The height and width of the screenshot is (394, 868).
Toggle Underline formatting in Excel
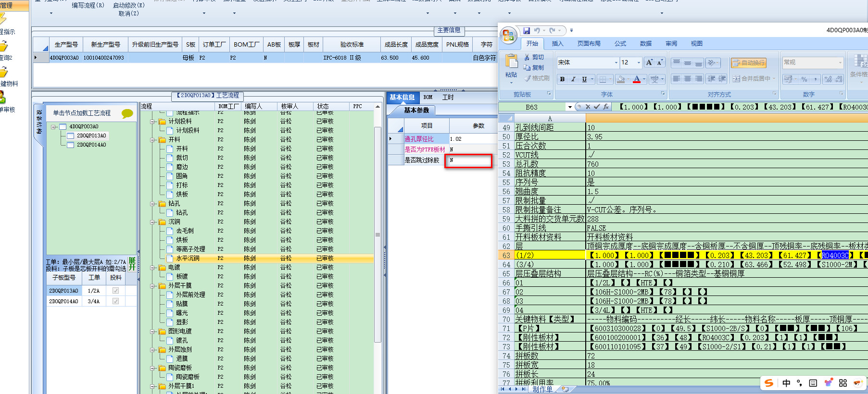click(584, 79)
